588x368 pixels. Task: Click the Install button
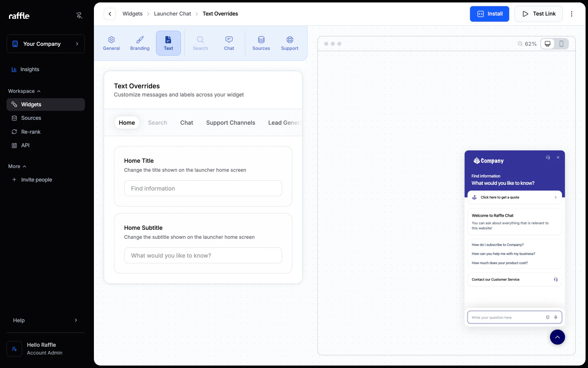click(x=490, y=14)
